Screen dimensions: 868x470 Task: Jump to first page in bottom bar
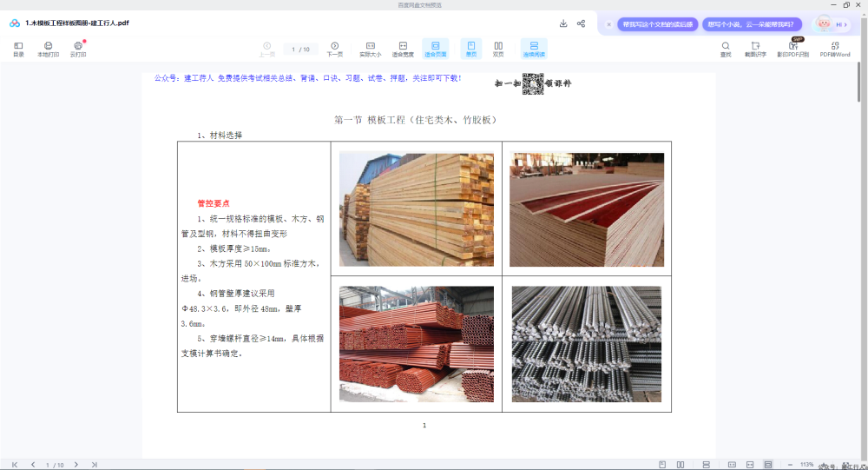[15, 465]
